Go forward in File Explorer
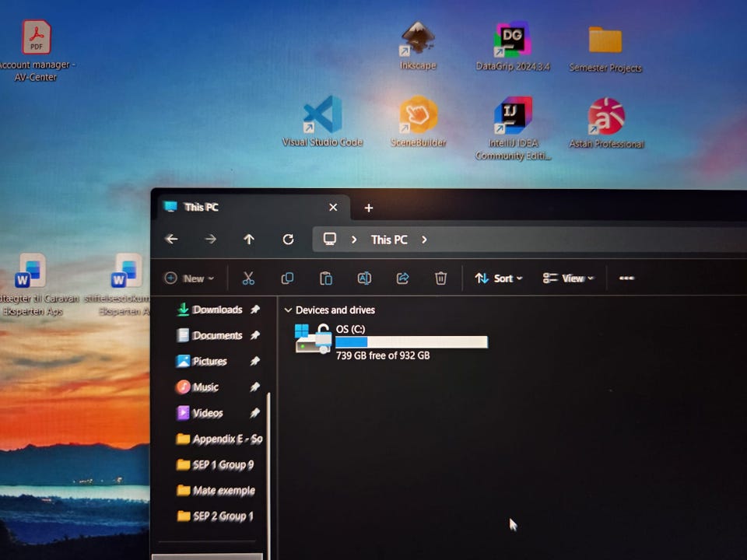This screenshot has width=747, height=560. point(211,239)
